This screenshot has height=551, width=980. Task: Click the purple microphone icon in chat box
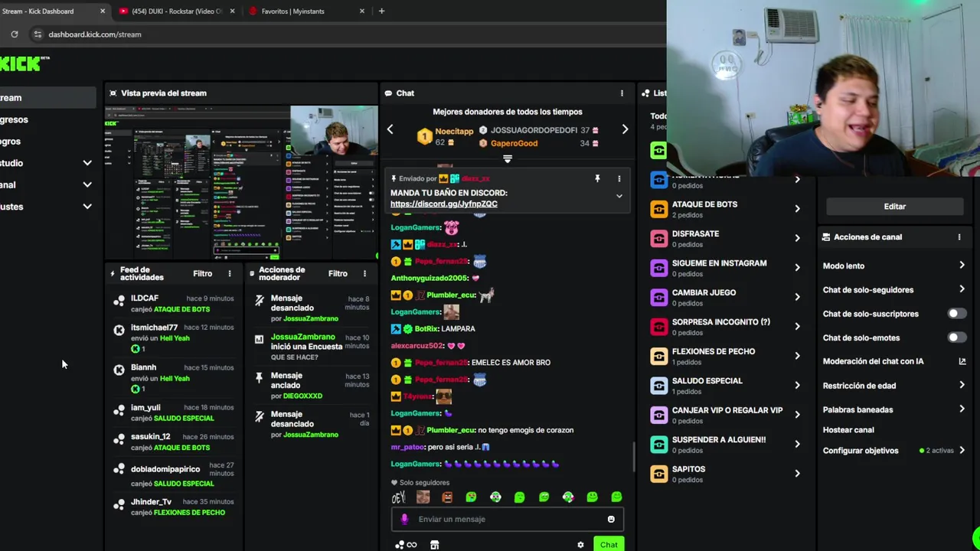coord(405,519)
